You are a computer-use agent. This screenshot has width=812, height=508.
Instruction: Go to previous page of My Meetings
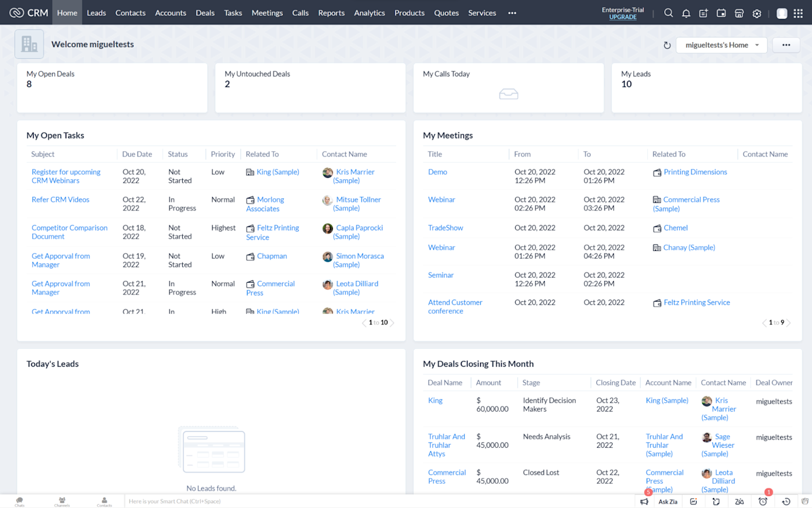pyautogui.click(x=764, y=323)
